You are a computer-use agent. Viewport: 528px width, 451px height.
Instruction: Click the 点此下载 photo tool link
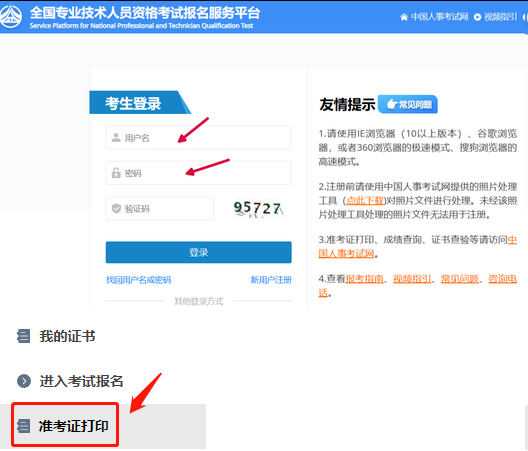365,201
